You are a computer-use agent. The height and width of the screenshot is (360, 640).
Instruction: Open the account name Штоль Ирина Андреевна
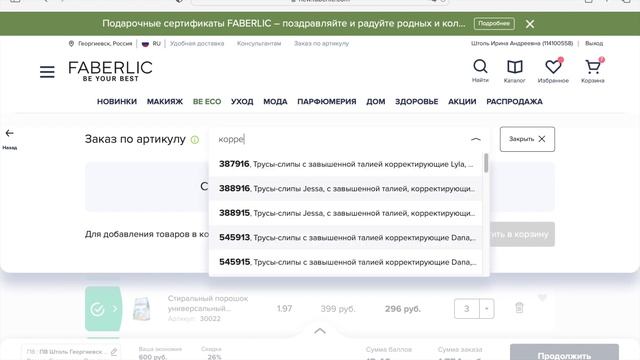(x=522, y=43)
